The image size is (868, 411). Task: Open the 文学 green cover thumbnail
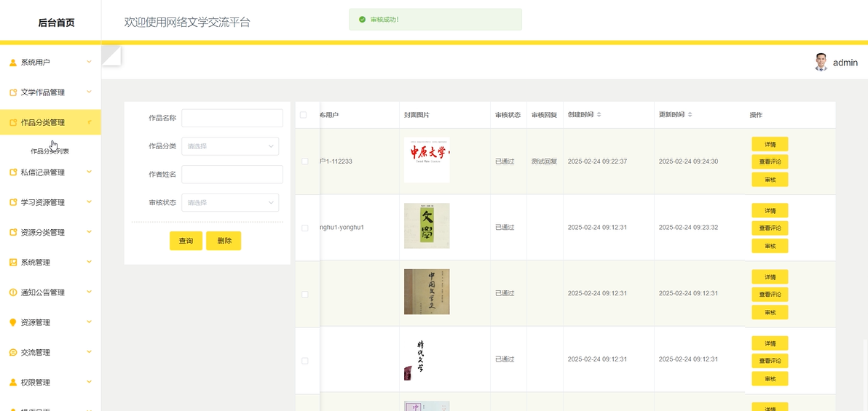tap(427, 226)
